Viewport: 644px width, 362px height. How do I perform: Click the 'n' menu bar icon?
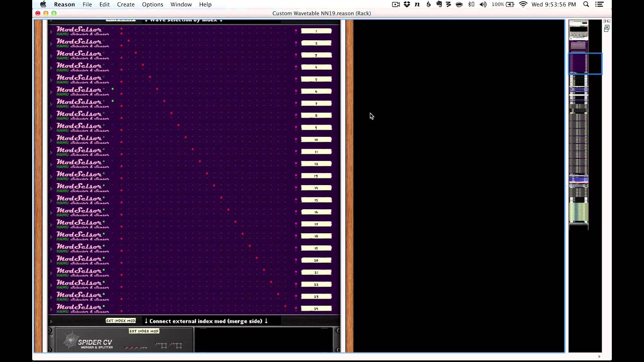[417, 4]
